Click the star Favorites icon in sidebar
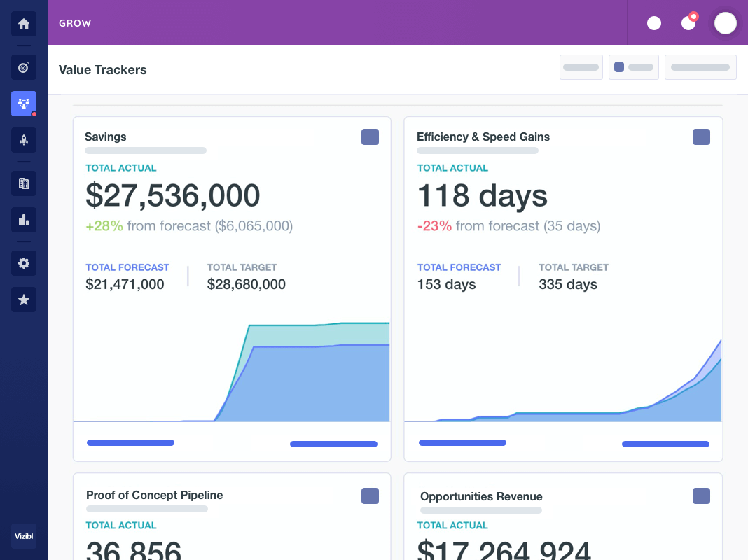This screenshot has width=748, height=560. tap(23, 300)
